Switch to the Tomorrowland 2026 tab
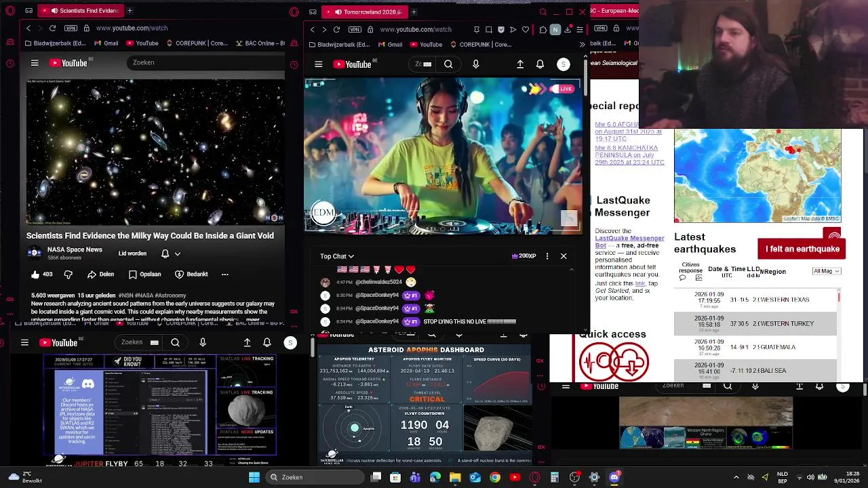 click(365, 12)
